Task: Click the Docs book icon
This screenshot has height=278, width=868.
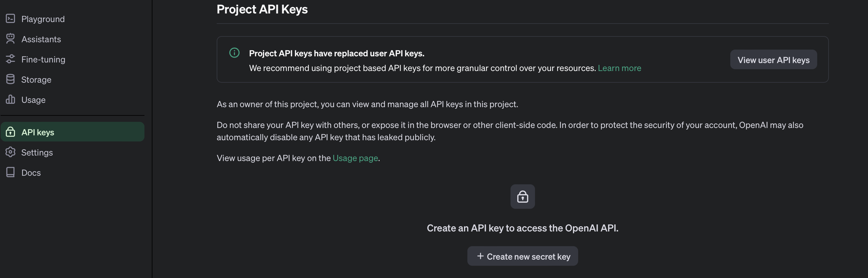Action: tap(10, 172)
